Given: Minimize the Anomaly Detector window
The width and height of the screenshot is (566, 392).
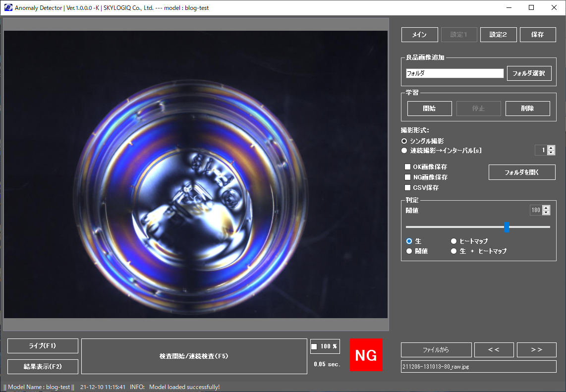Looking at the screenshot, I should pos(509,7).
